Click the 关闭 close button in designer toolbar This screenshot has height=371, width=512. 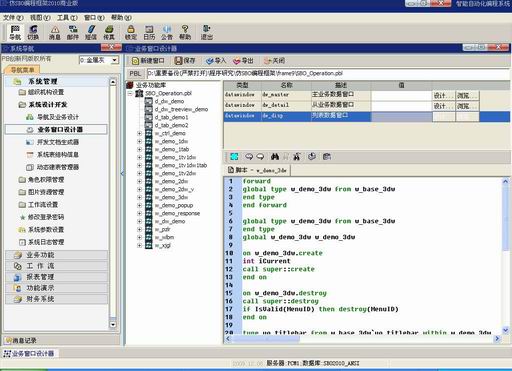pos(274,61)
